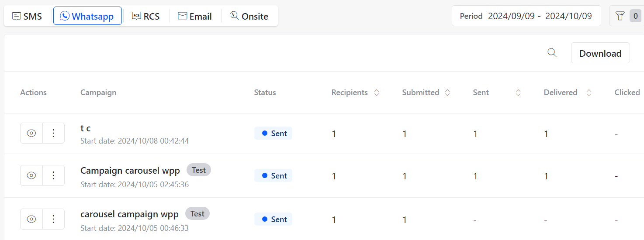The image size is (644, 240).
Task: Sort the table by the Sent column
Action: (x=518, y=93)
